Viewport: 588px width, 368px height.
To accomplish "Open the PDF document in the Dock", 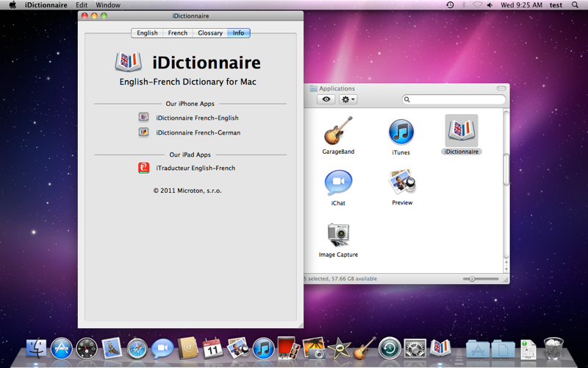I will click(528, 349).
